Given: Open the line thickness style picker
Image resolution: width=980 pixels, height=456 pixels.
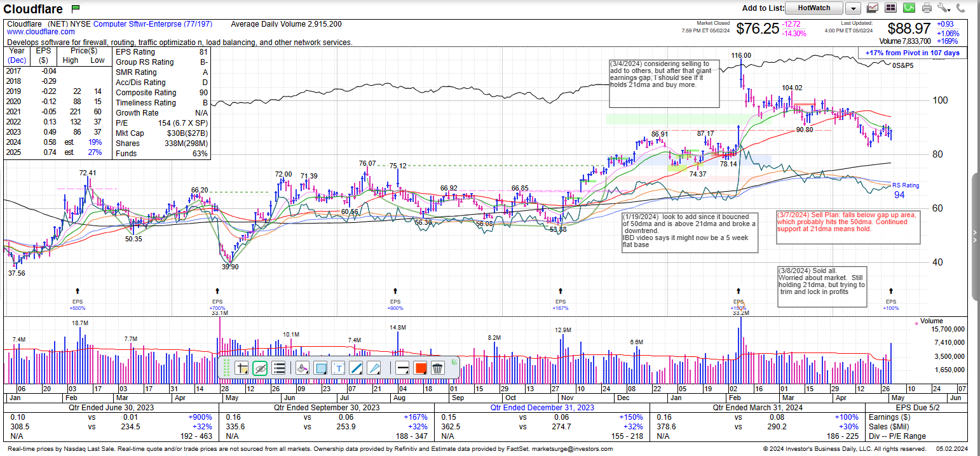Looking at the screenshot, I should point(402,368).
